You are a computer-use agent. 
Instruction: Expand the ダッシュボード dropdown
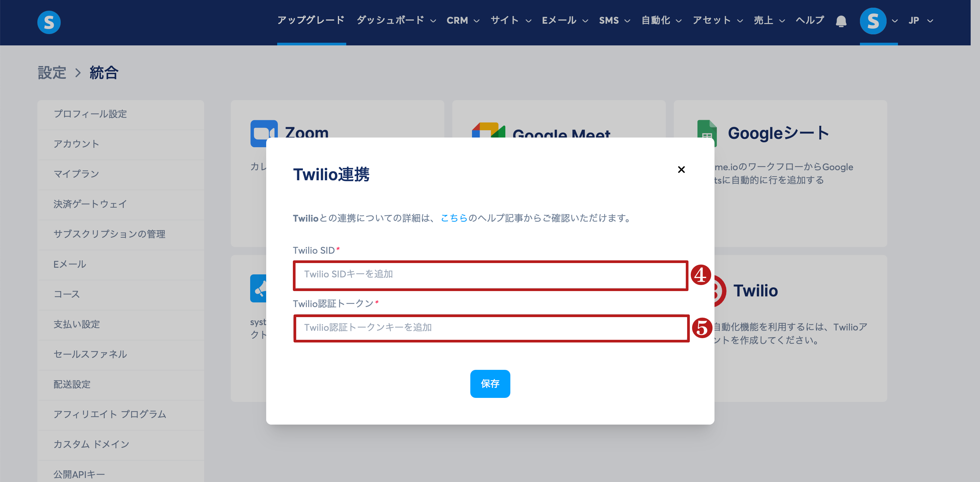click(x=396, y=21)
